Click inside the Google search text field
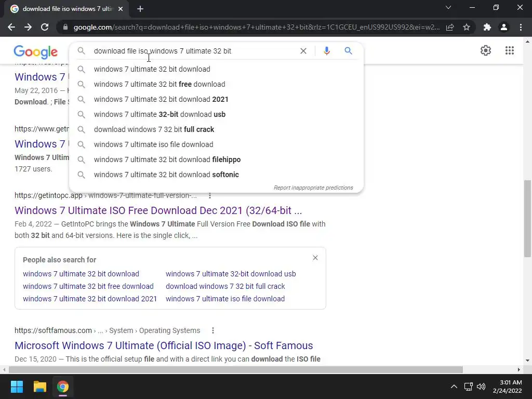Screen dimensions: 532x399 click(193, 51)
